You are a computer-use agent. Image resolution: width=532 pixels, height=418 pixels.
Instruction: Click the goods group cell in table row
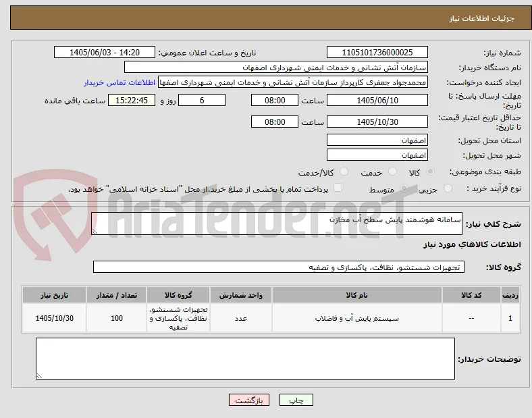[178, 318]
